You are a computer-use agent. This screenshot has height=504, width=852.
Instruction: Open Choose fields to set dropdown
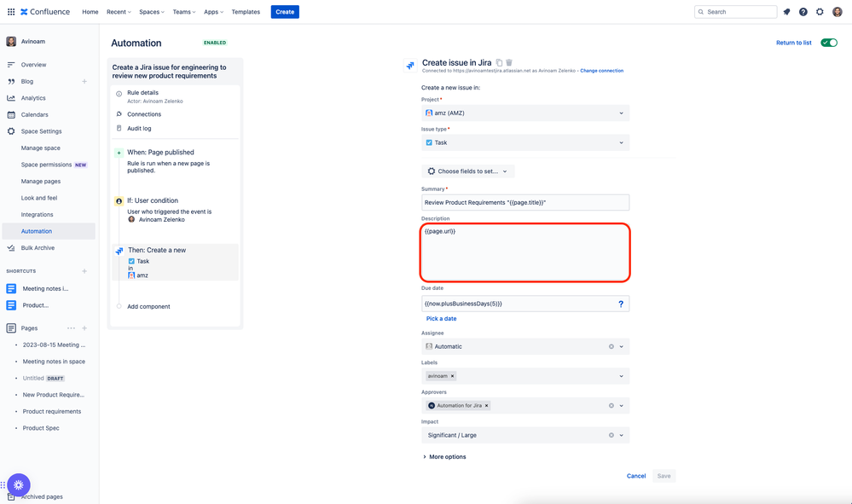click(x=468, y=171)
